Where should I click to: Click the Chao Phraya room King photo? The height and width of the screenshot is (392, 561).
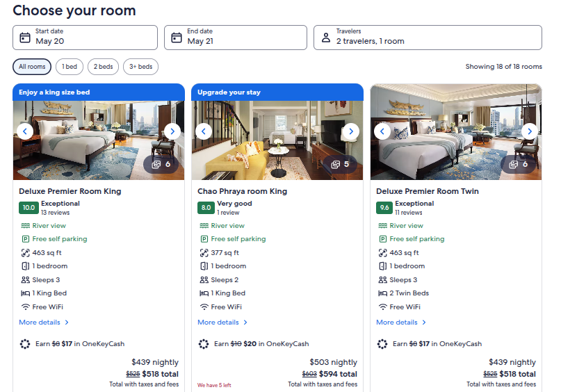coord(277,140)
